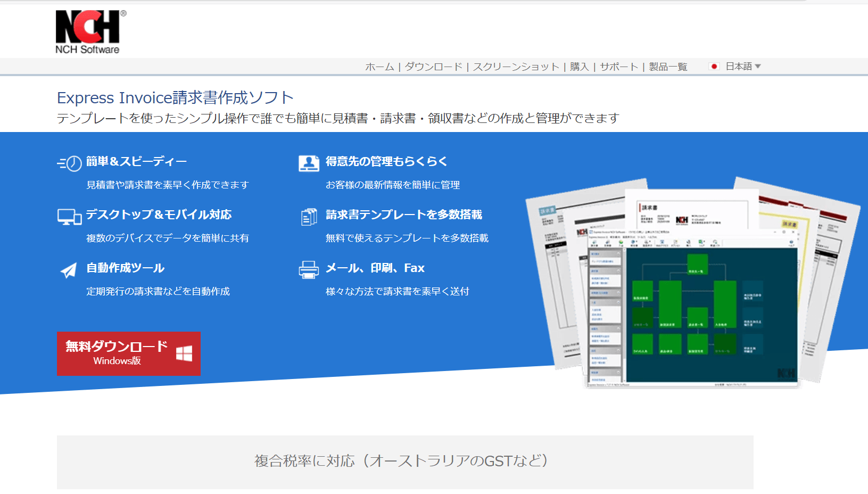Image resolution: width=868 pixels, height=494 pixels.
Task: Click the NCH Software logo
Action: coord(90,32)
